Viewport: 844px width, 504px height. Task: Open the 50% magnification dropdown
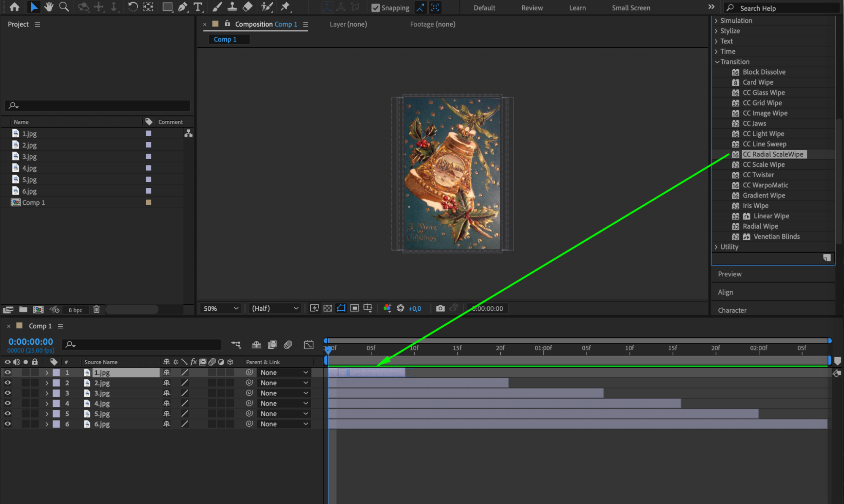click(x=220, y=308)
